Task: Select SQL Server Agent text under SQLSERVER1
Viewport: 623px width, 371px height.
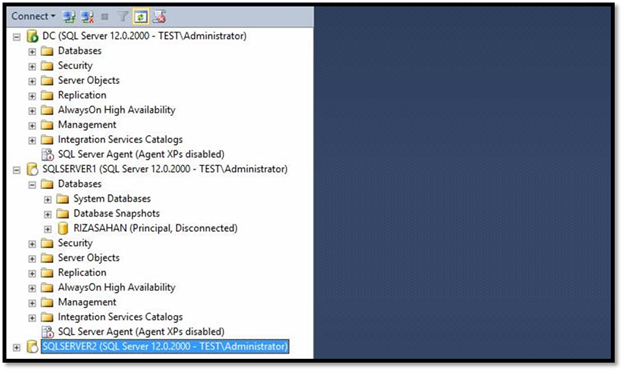Action: pyautogui.click(x=141, y=332)
